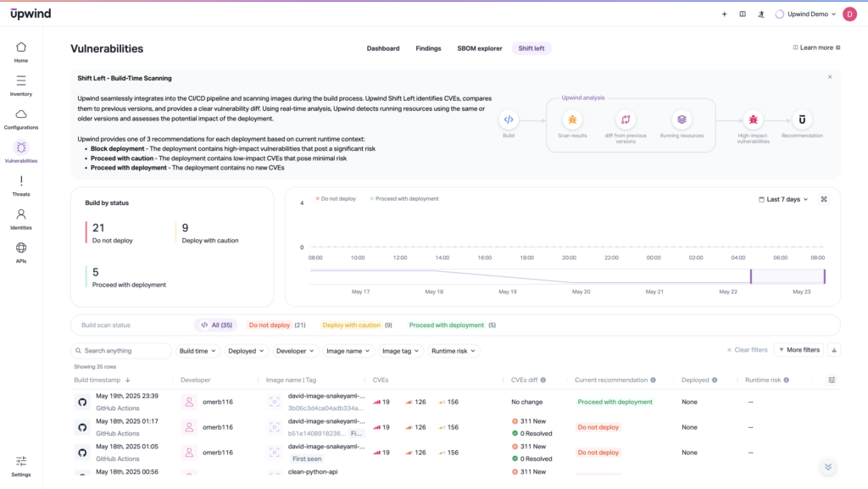Switch to the Findings tab

[x=428, y=48]
